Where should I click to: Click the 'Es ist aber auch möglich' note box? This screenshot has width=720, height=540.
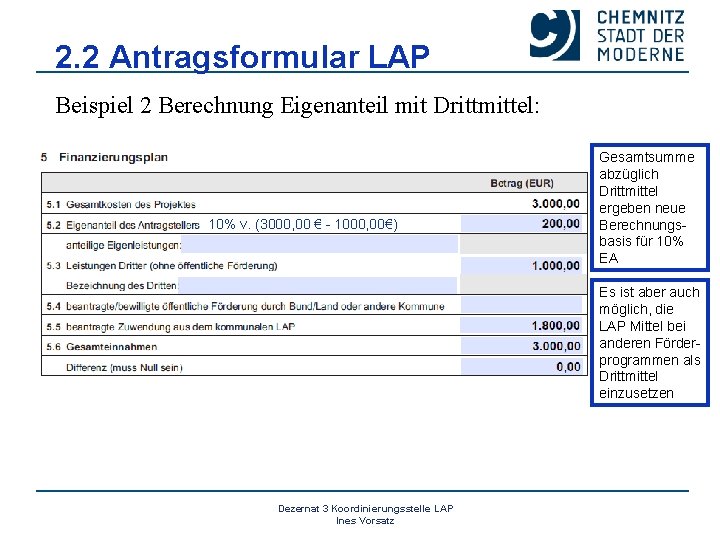[x=649, y=343]
